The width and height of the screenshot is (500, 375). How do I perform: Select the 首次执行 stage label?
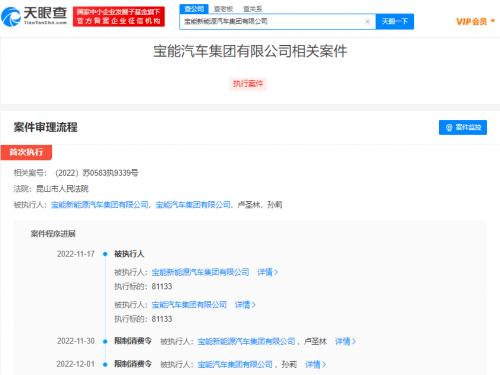[26, 152]
